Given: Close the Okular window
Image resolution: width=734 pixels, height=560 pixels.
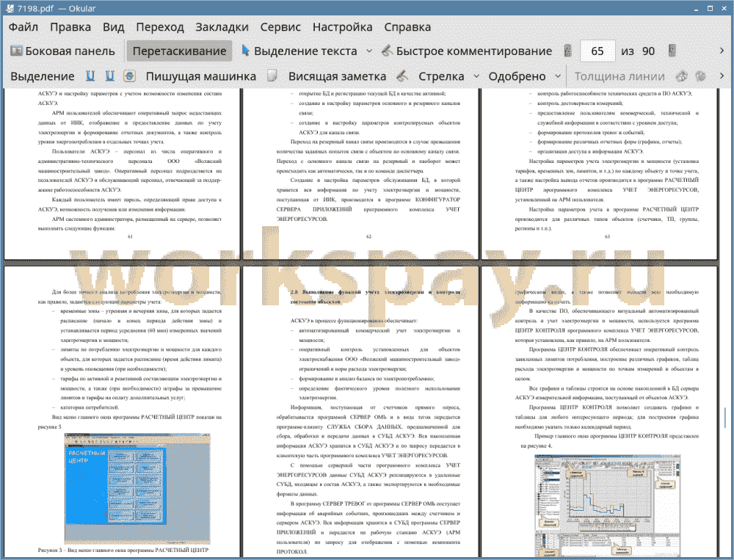Looking at the screenshot, I should (x=723, y=8).
